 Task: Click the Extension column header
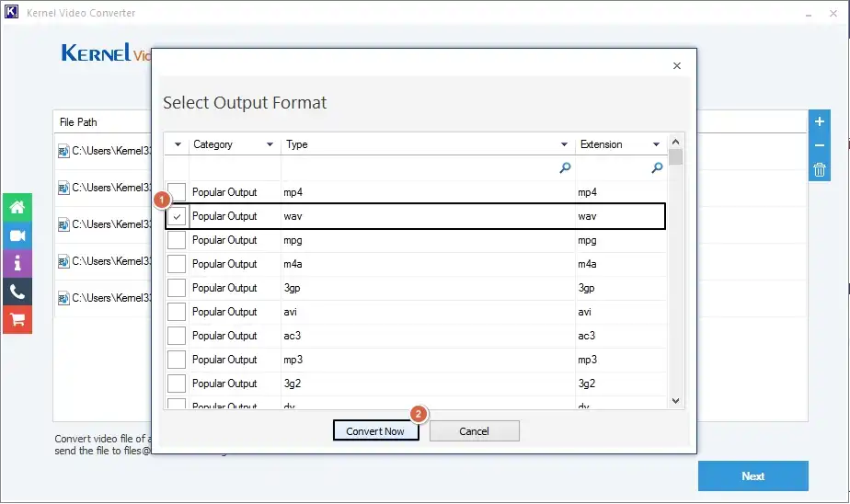coord(621,144)
